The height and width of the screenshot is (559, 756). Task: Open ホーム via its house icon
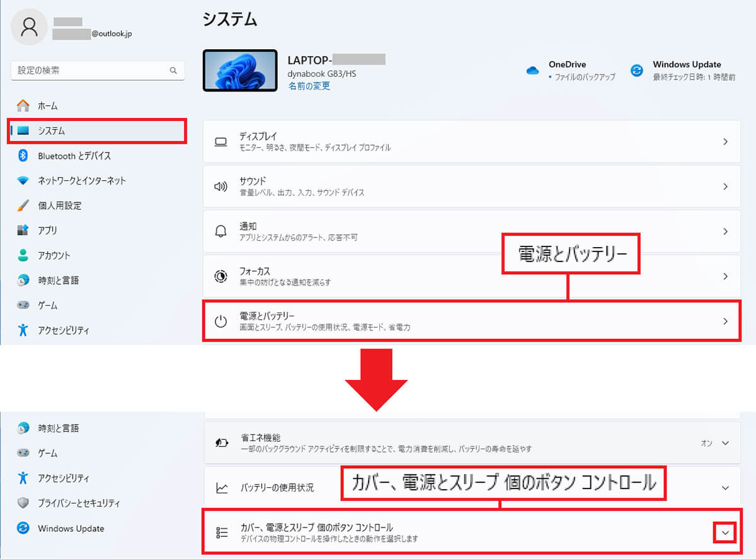point(23,106)
